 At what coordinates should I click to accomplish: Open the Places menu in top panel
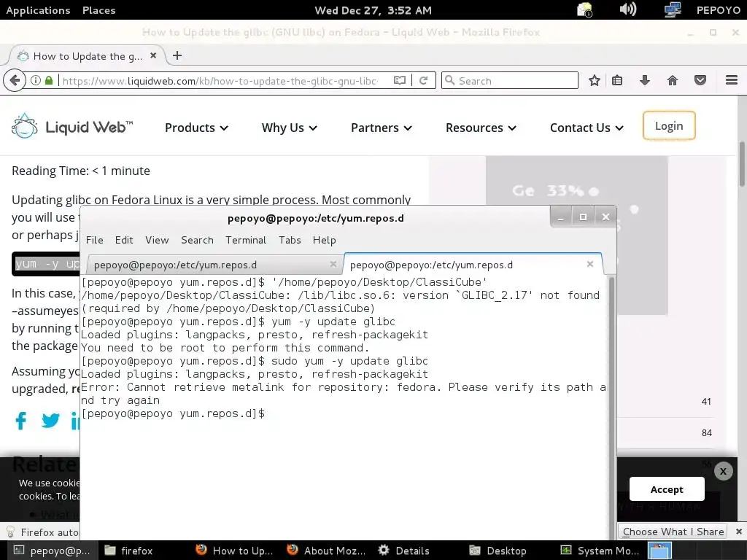[x=98, y=10]
